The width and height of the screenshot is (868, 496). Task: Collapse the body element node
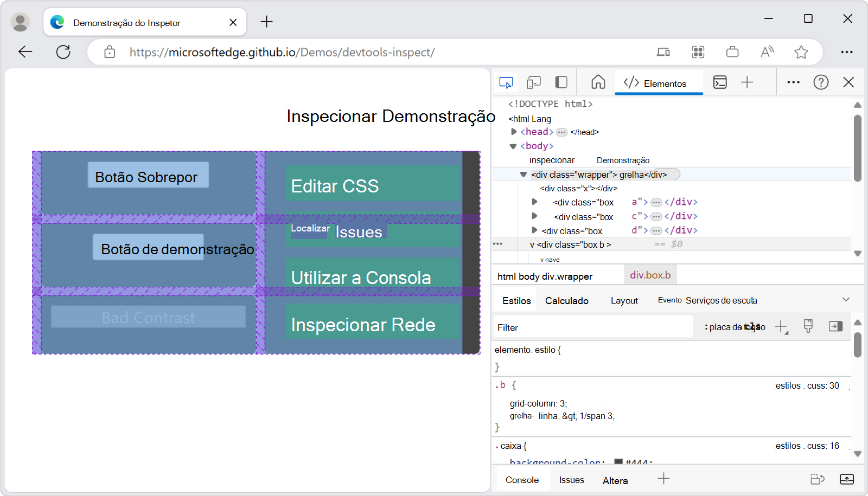click(x=513, y=146)
